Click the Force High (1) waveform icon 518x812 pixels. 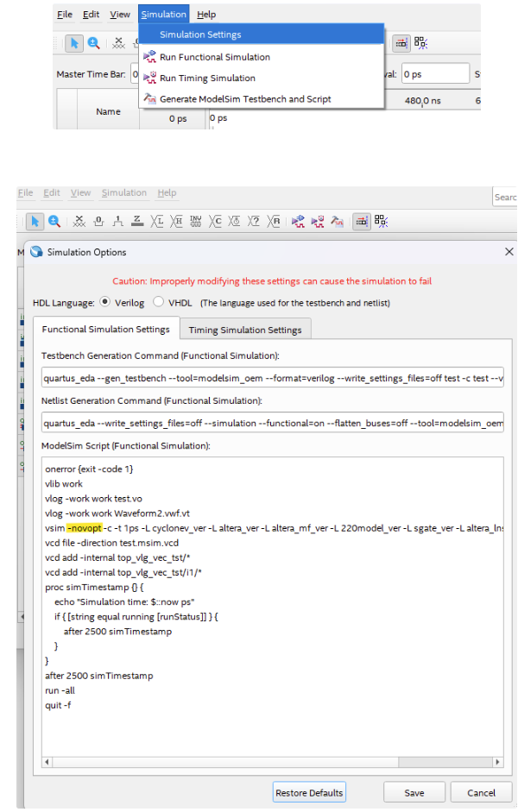pos(119,222)
